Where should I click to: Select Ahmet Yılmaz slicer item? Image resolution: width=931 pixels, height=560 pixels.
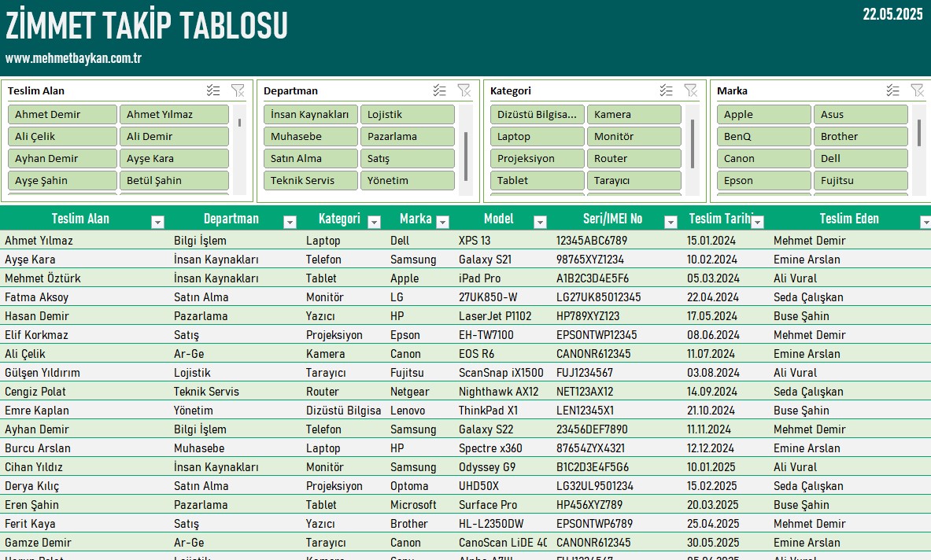click(x=174, y=115)
